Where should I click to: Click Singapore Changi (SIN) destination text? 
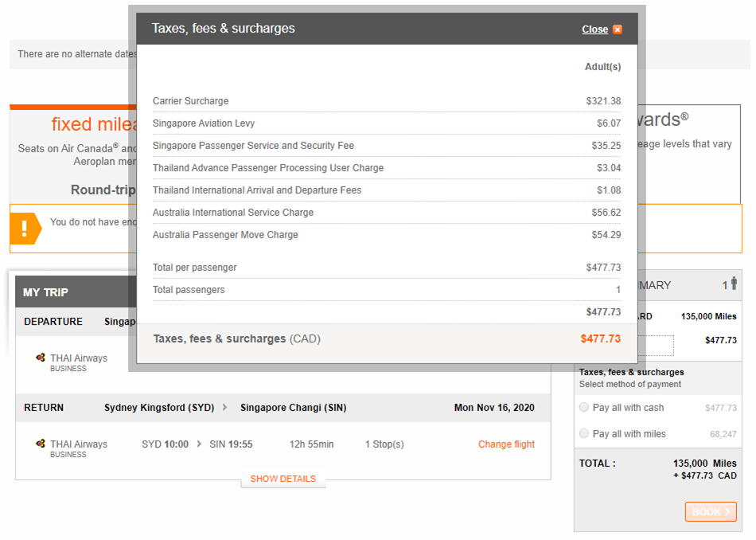pyautogui.click(x=293, y=407)
